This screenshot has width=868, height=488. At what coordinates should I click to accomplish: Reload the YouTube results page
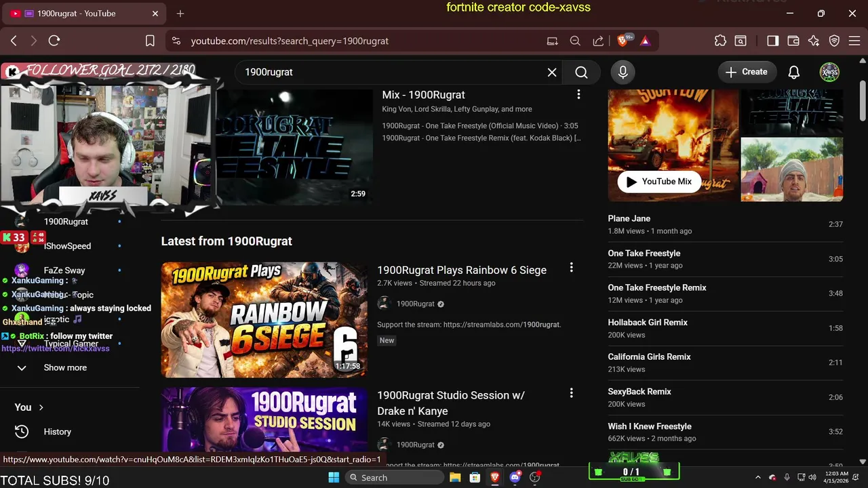tap(54, 41)
